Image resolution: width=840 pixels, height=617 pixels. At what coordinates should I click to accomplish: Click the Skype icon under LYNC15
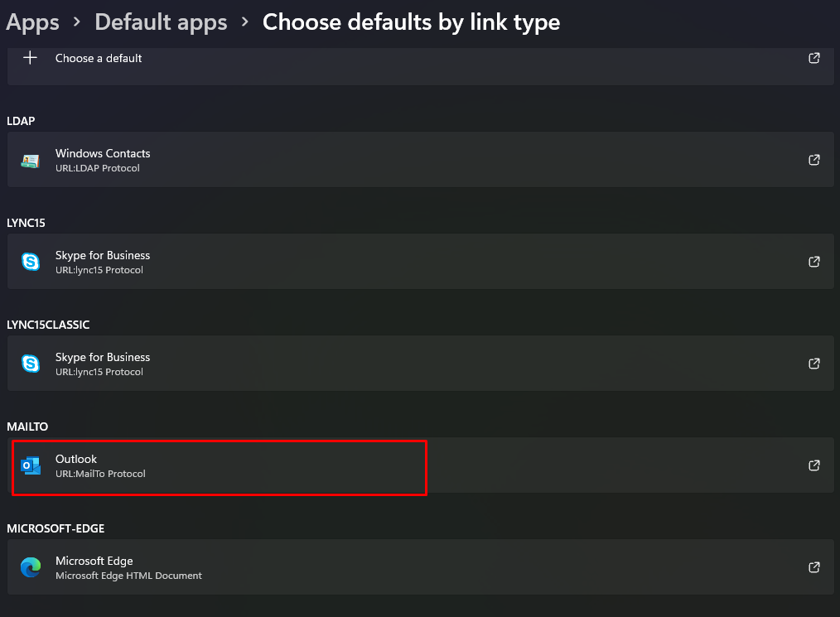[x=31, y=262]
